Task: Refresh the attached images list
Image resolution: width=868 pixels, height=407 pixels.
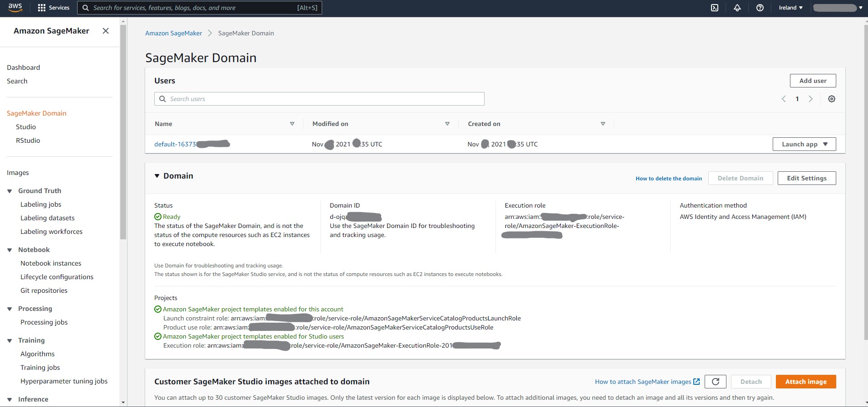Action: click(x=716, y=382)
